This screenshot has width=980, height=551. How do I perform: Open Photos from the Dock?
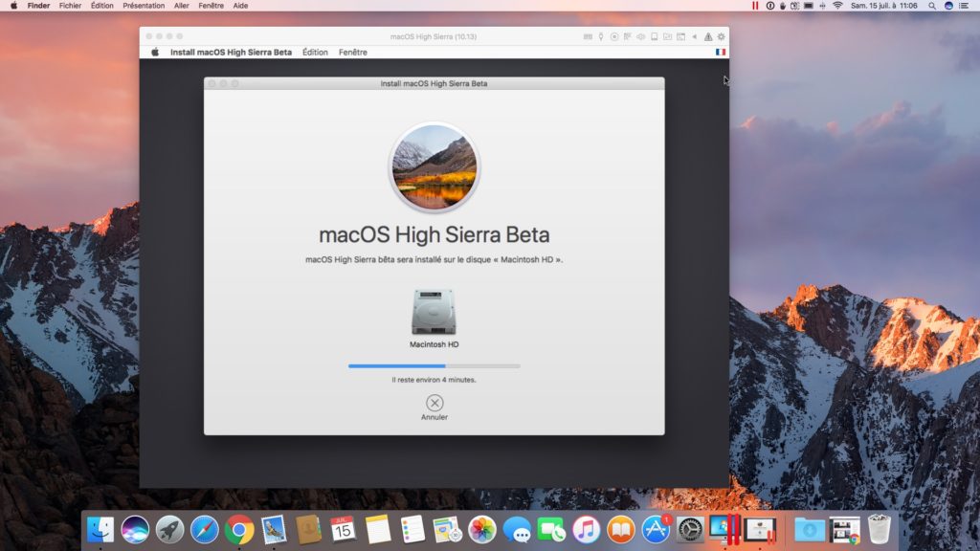[x=482, y=530]
